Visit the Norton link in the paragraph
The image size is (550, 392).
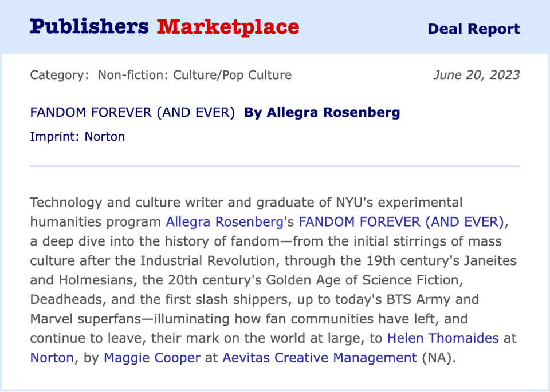(52, 358)
